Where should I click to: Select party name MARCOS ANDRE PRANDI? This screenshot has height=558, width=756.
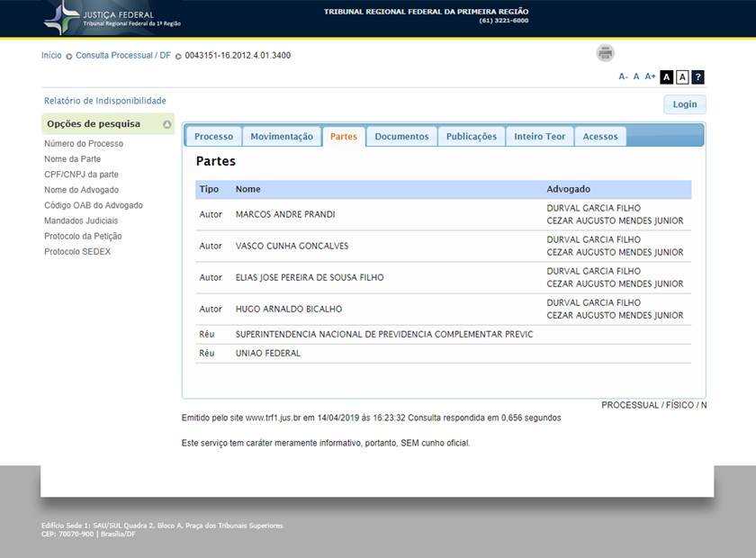coord(285,214)
